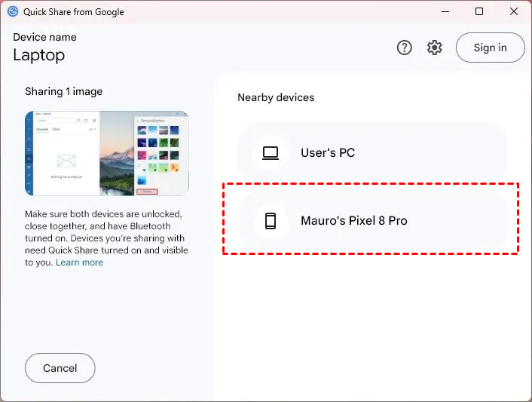
Task: Open the help question mark icon
Action: (405, 48)
